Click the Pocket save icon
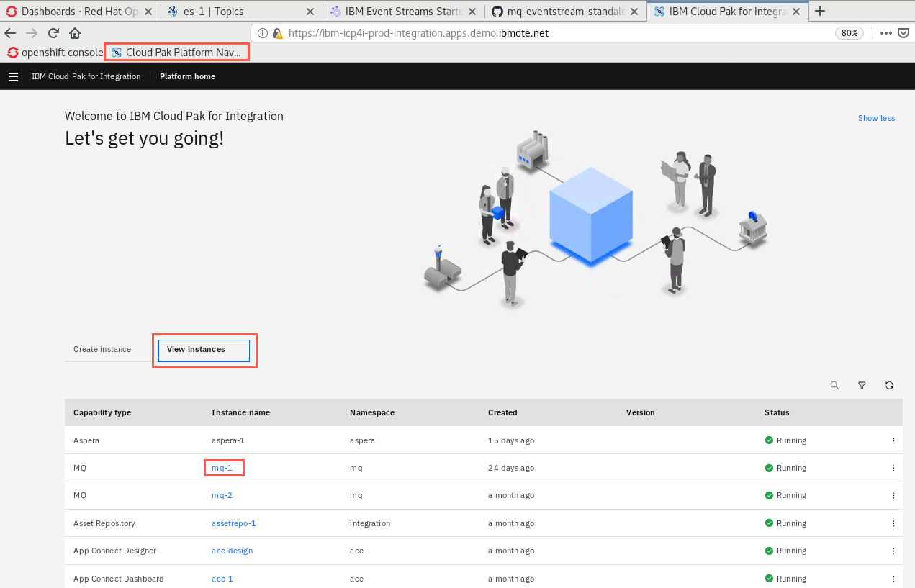The image size is (915, 588). point(903,33)
